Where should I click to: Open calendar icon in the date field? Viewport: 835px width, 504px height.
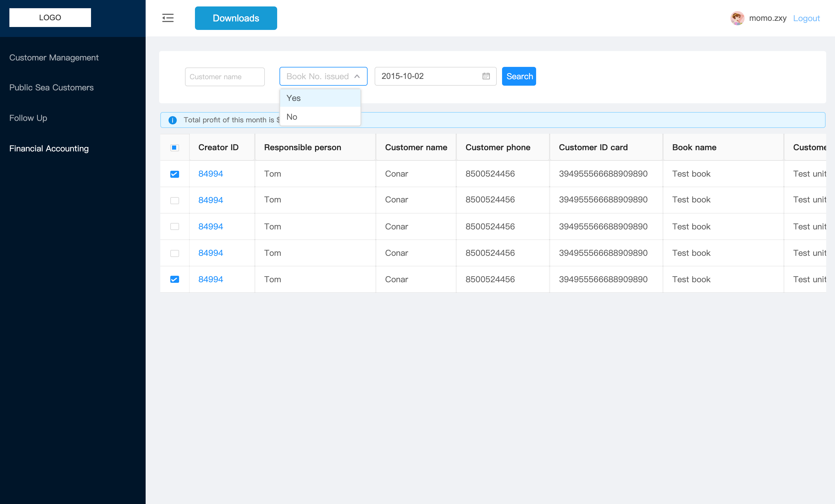[486, 76]
